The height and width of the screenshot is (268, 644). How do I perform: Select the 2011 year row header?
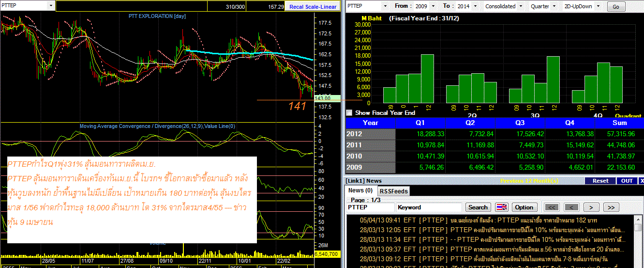pos(370,145)
